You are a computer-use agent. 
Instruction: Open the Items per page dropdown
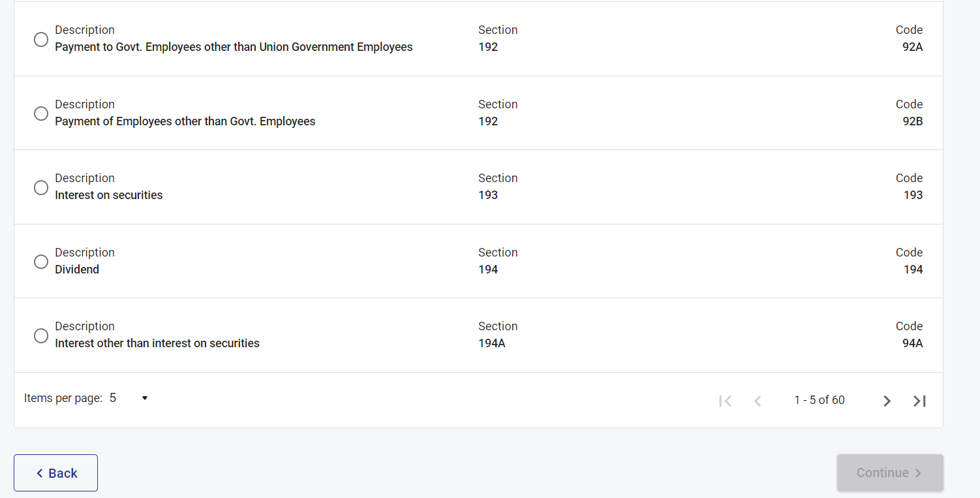point(129,398)
